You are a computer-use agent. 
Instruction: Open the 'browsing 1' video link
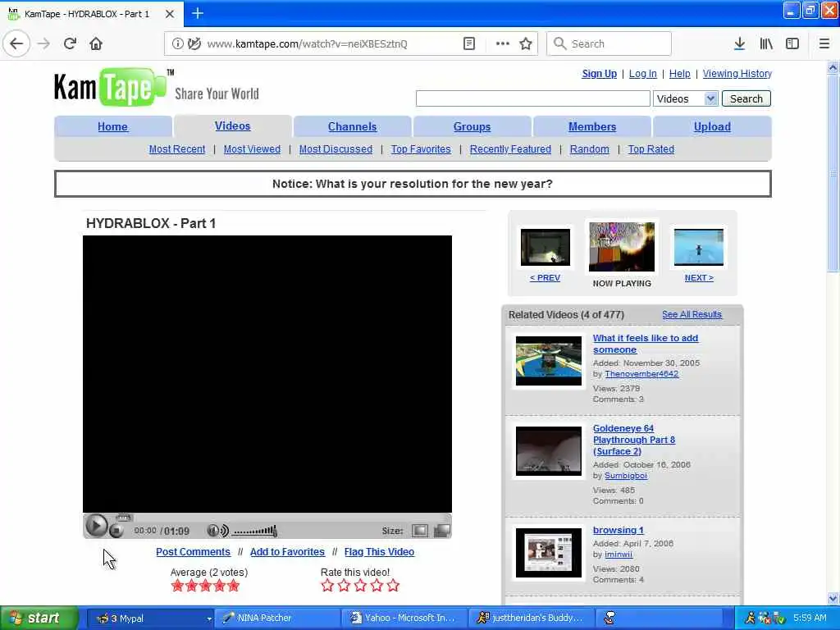pyautogui.click(x=619, y=531)
